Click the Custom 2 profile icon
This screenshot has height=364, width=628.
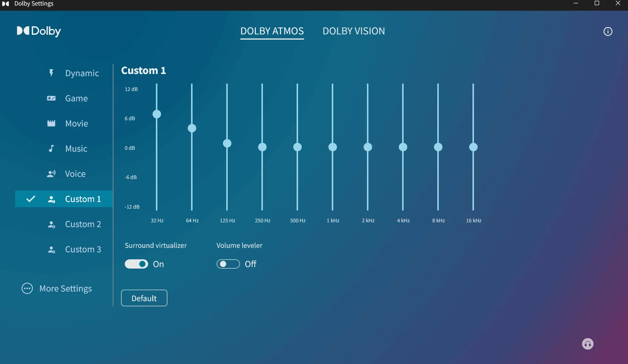pos(51,225)
